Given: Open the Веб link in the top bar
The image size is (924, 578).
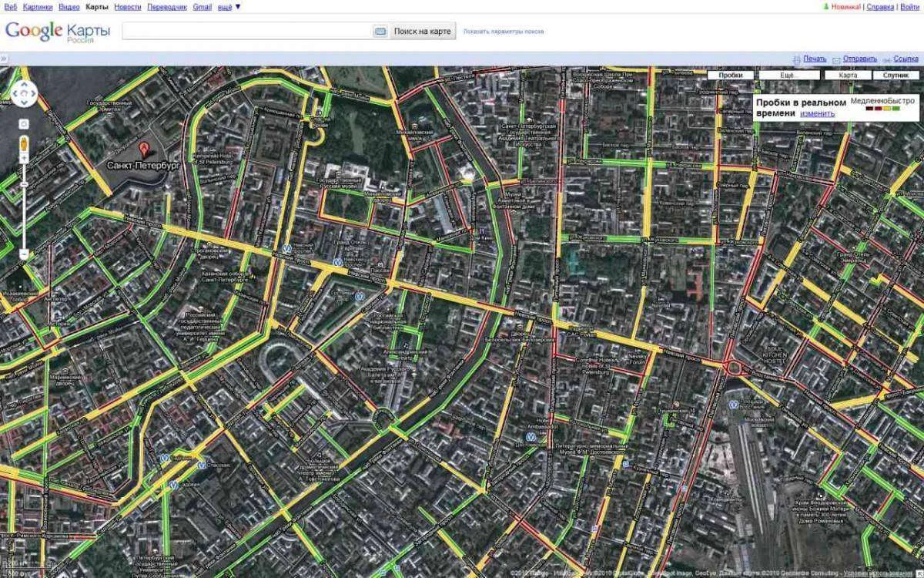Looking at the screenshot, I should (x=10, y=6).
